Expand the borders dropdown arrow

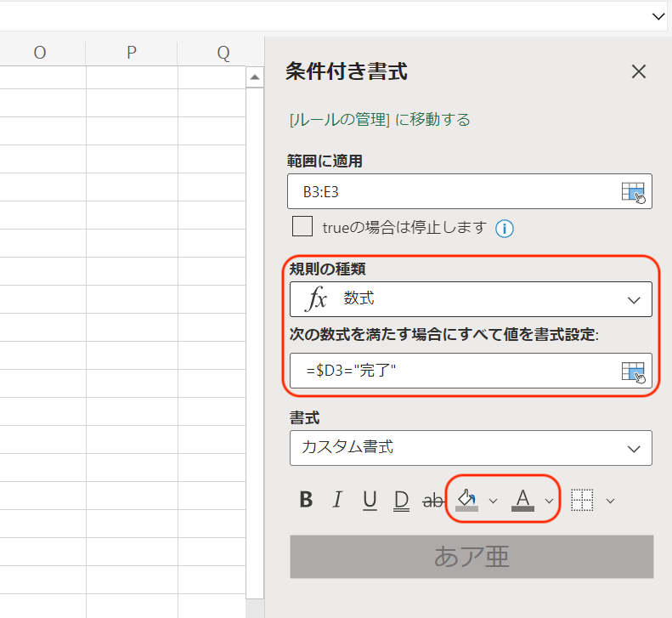pos(609,501)
